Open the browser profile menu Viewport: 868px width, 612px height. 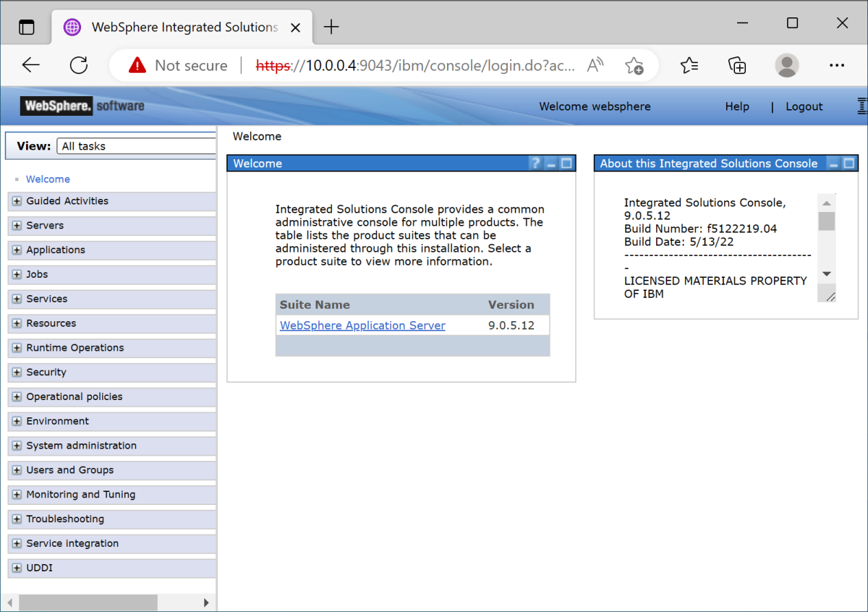click(x=786, y=65)
